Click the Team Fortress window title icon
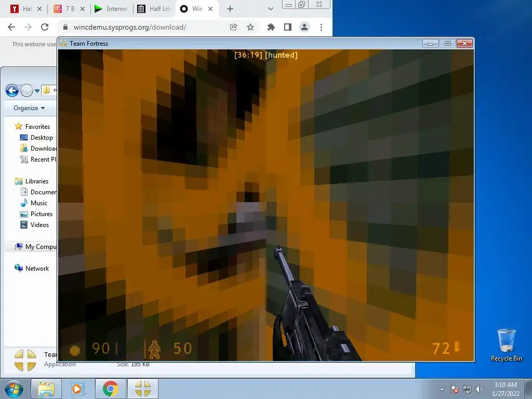This screenshot has width=532, height=399. (63, 43)
